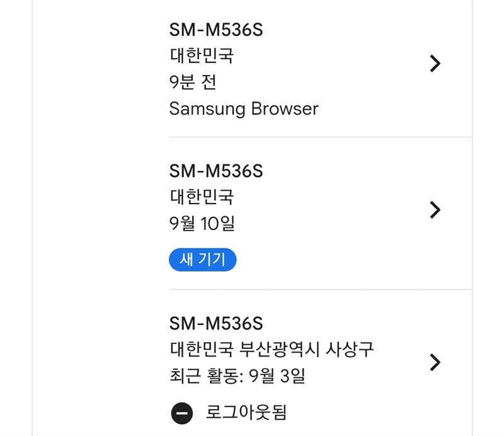Select the 로그아웃됨 status text
Viewport: 504px width, 436px height.
point(246,413)
